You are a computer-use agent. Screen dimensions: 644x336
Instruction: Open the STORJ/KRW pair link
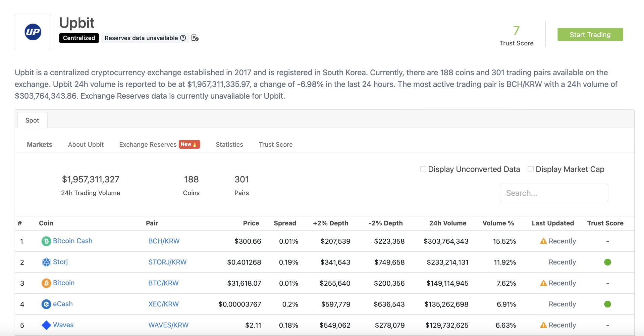[x=167, y=262]
